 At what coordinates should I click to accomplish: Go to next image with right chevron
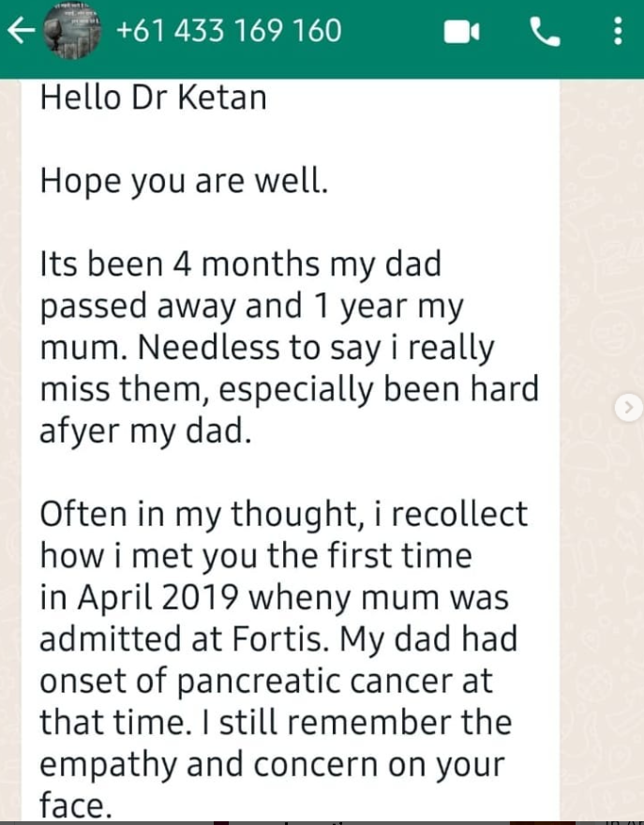(629, 407)
